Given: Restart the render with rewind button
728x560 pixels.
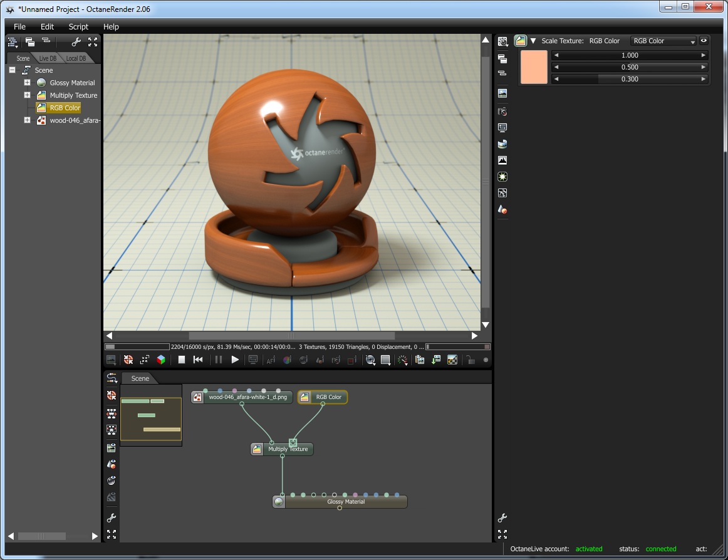Looking at the screenshot, I should (198, 360).
